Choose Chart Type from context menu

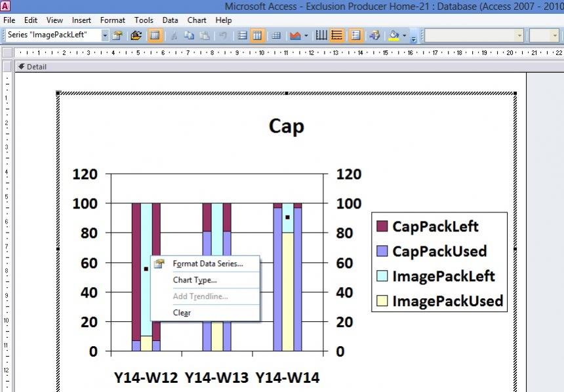tap(205, 280)
